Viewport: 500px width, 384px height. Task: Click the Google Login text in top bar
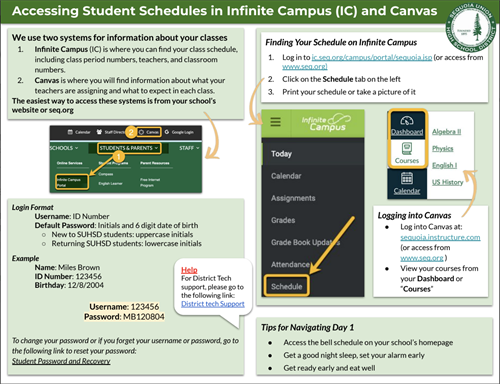(x=183, y=132)
